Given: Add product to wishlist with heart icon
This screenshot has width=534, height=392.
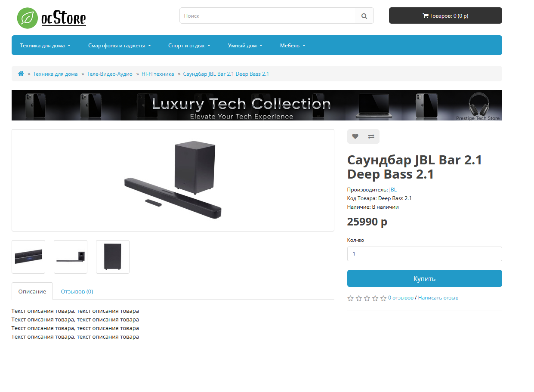Looking at the screenshot, I should pyautogui.click(x=355, y=136).
